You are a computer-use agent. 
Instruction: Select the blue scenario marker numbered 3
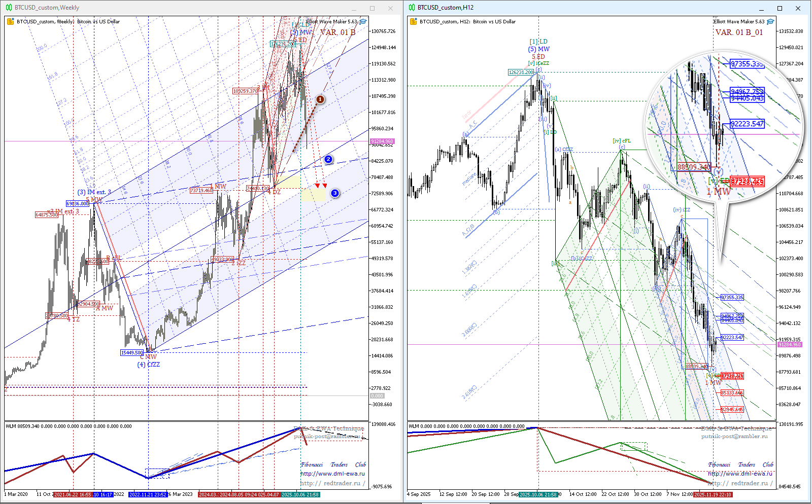pyautogui.click(x=334, y=193)
